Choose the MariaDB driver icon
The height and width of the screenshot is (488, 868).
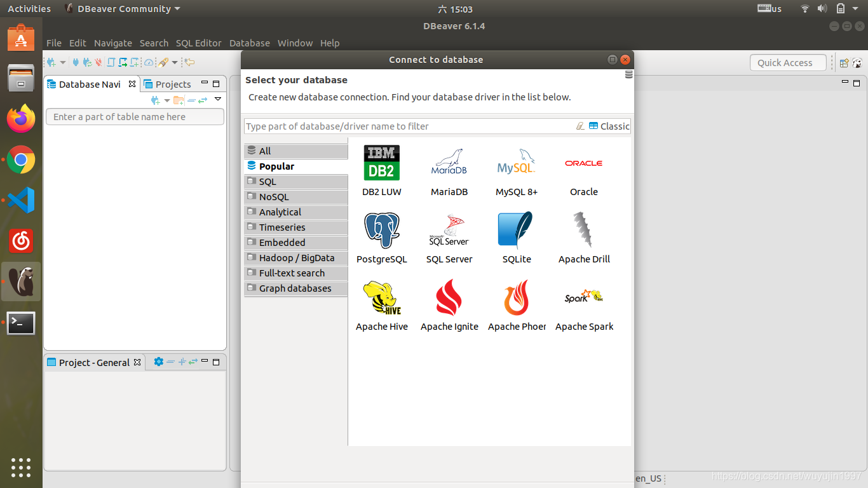click(449, 163)
